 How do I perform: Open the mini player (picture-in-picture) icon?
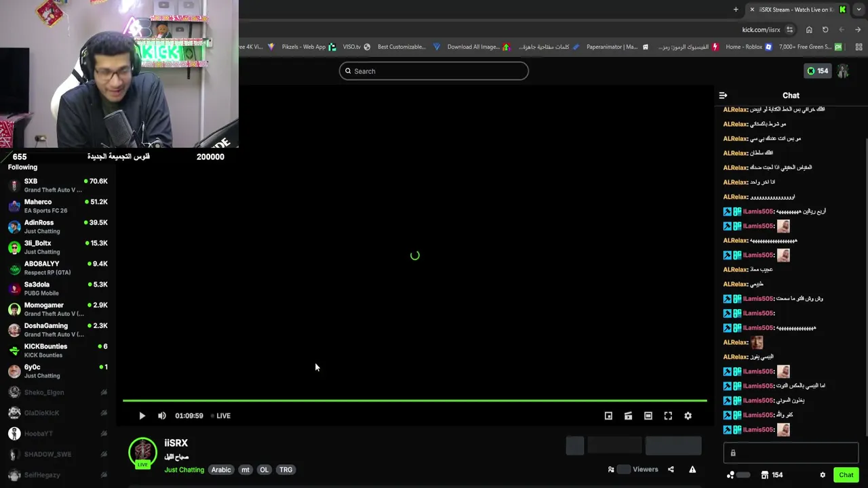608,415
